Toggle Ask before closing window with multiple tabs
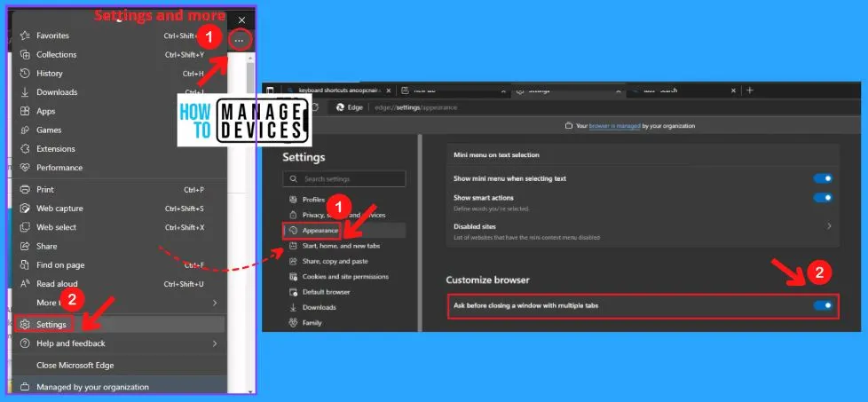The height and width of the screenshot is (402, 868). click(823, 305)
